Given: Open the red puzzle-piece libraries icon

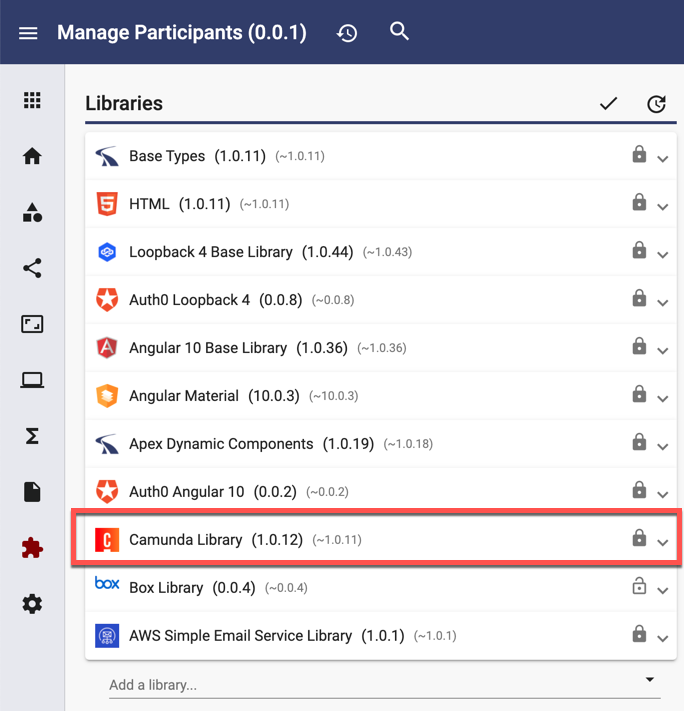Looking at the screenshot, I should pyautogui.click(x=32, y=548).
